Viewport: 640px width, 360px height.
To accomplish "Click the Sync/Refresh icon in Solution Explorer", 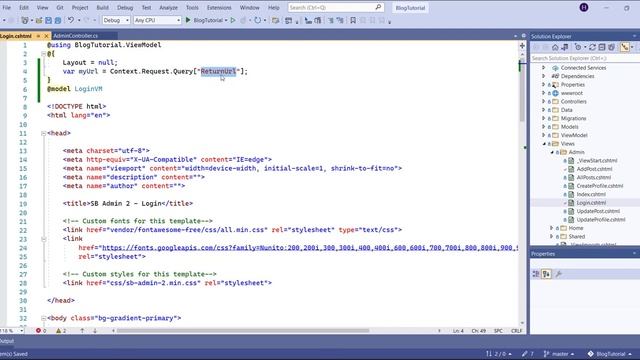I will [592, 47].
